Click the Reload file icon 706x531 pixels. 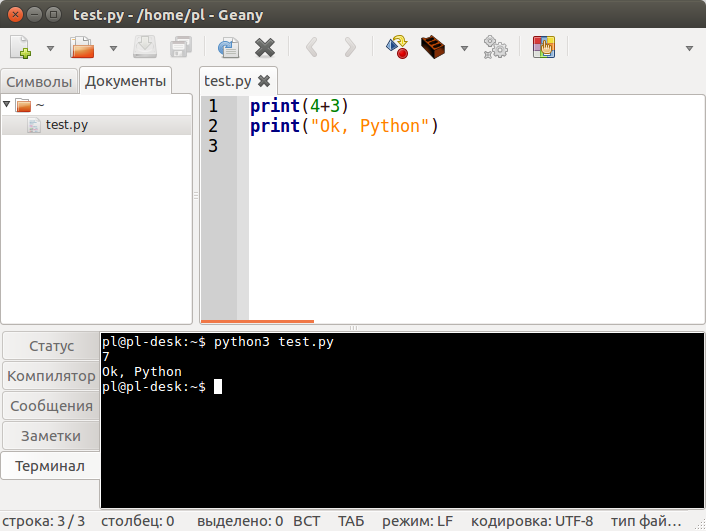point(228,47)
